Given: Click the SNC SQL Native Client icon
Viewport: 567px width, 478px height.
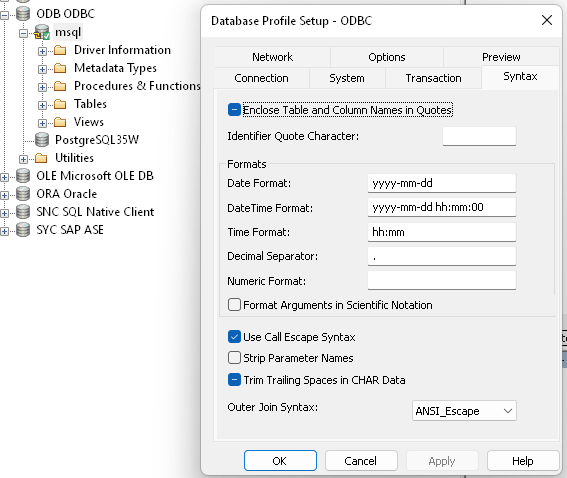Looking at the screenshot, I should coord(23,212).
